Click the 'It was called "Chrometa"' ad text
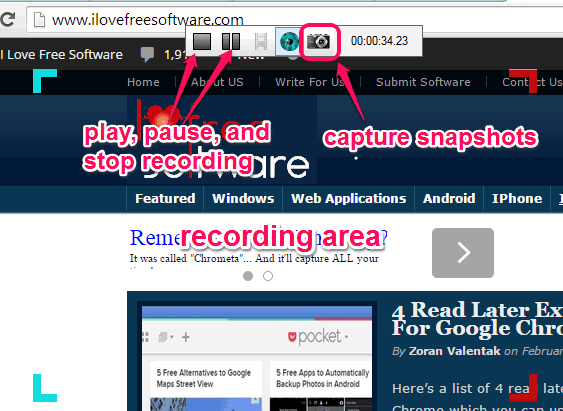The height and width of the screenshot is (411, 563). pyautogui.click(x=254, y=258)
